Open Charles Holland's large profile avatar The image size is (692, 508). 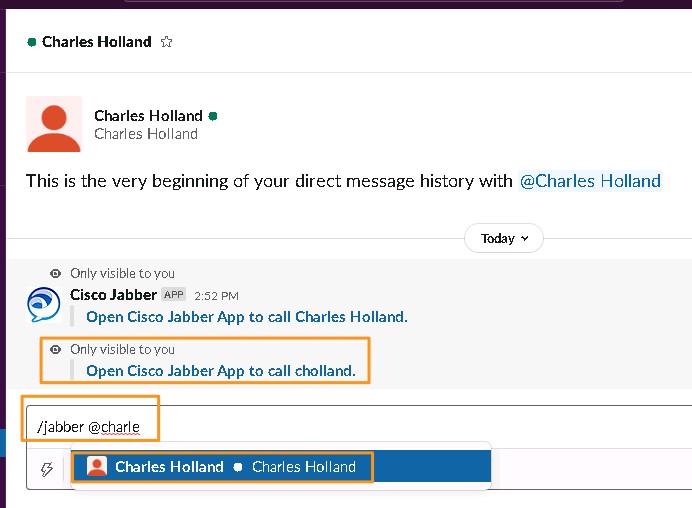click(x=54, y=124)
